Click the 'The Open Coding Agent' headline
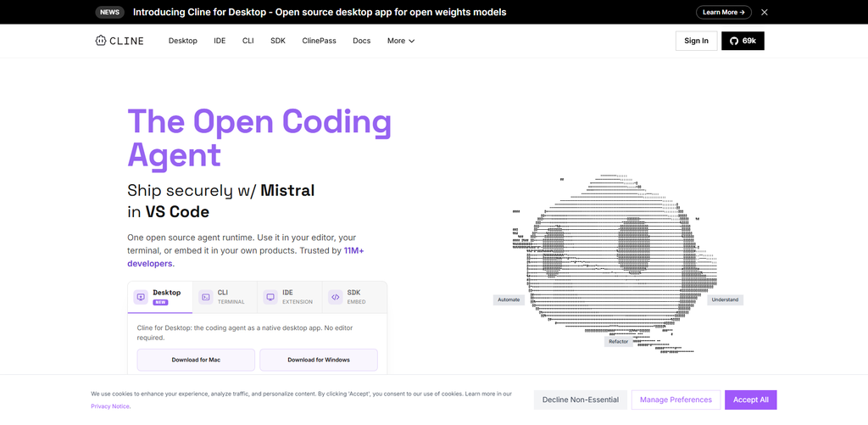This screenshot has width=868, height=425. point(259,137)
